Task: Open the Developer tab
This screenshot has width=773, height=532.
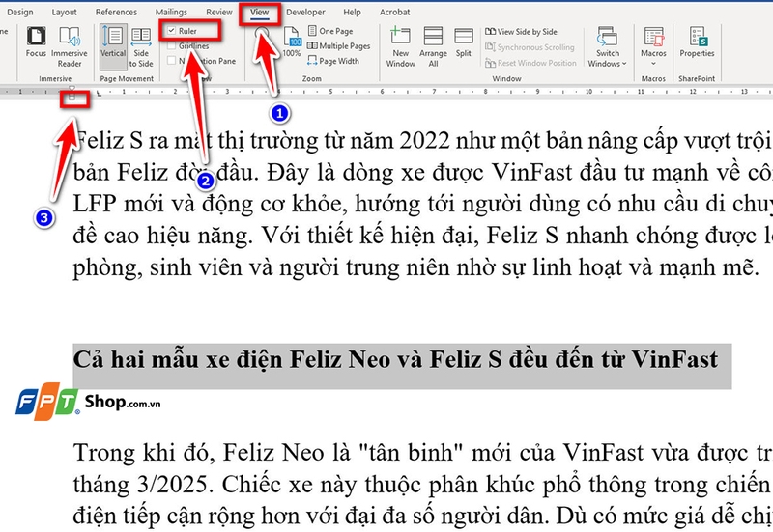Action: coord(305,12)
